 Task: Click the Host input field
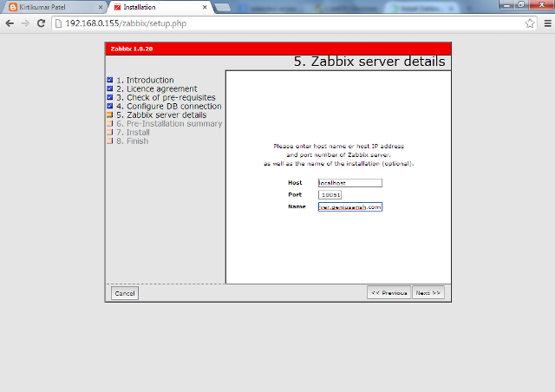(350, 183)
